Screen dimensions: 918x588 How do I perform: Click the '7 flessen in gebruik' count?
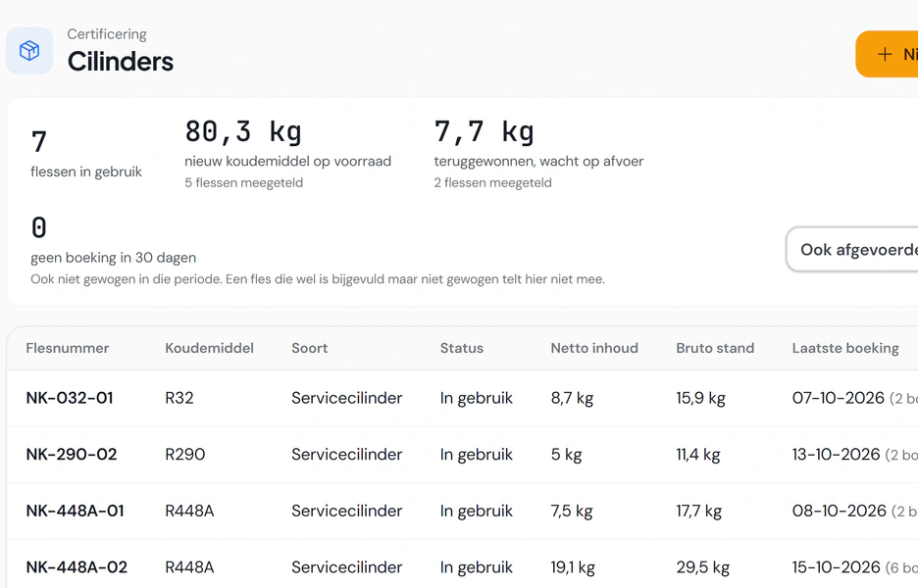(x=86, y=155)
